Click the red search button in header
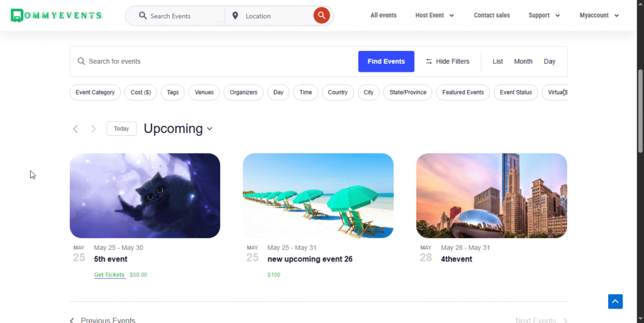This screenshot has width=644, height=323. 321,16
